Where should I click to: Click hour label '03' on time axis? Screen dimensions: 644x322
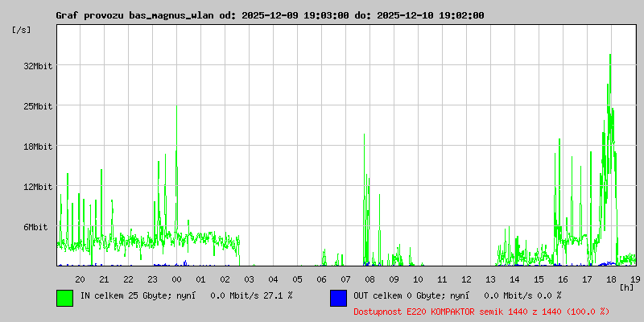[250, 279]
